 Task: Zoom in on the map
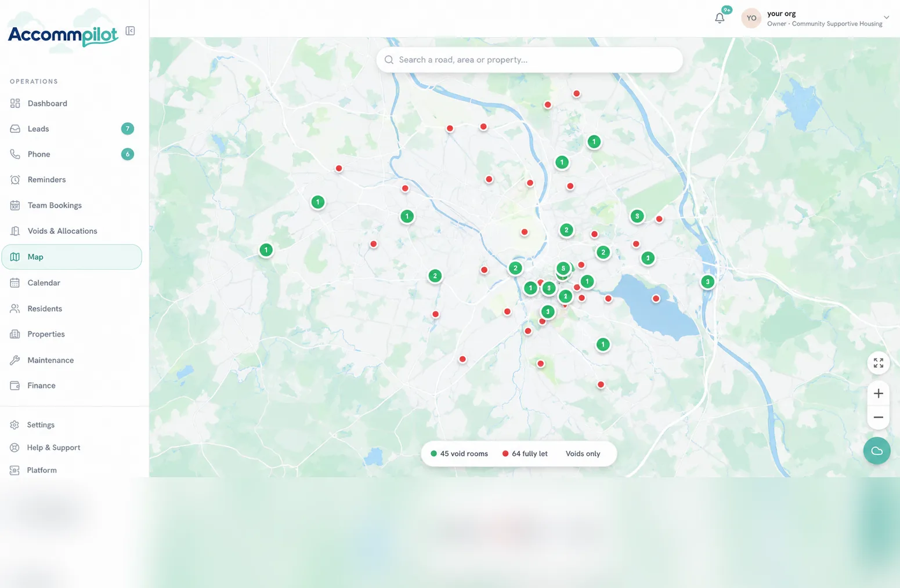pos(878,394)
